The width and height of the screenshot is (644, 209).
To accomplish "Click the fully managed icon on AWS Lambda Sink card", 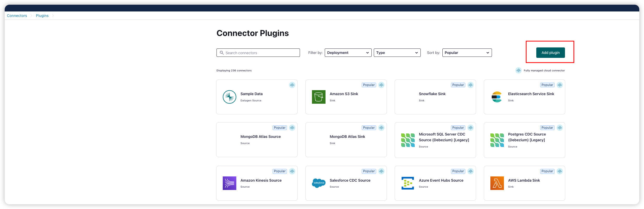I will pyautogui.click(x=560, y=171).
